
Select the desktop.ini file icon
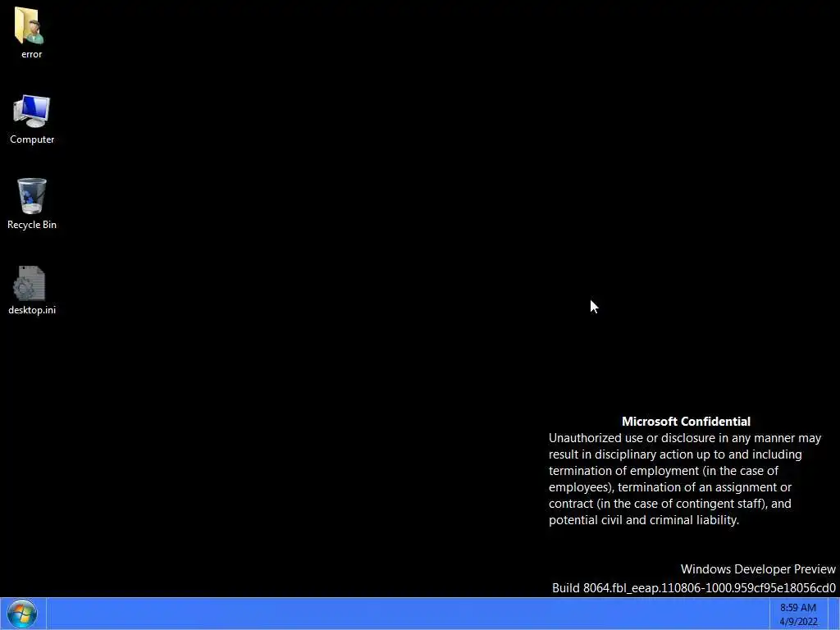[x=31, y=283]
